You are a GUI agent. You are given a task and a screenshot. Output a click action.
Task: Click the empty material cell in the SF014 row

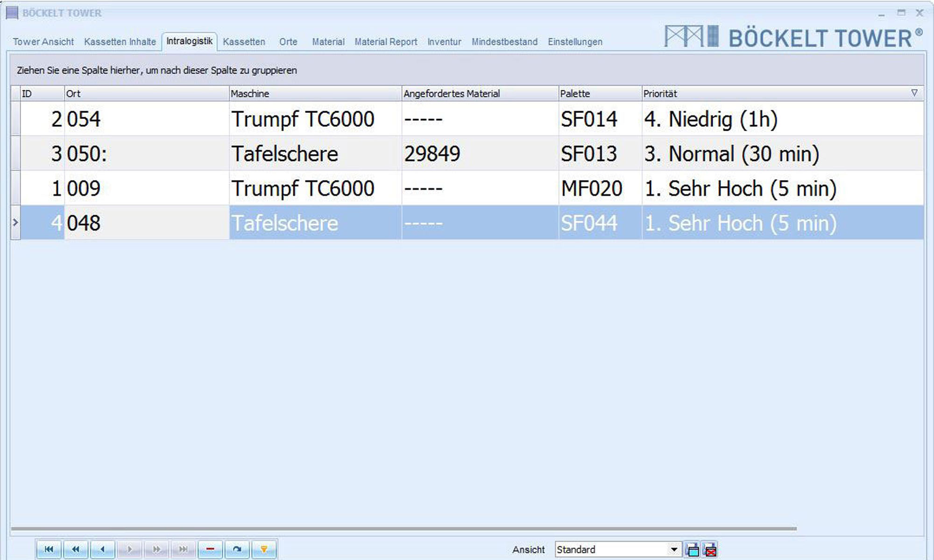click(480, 119)
